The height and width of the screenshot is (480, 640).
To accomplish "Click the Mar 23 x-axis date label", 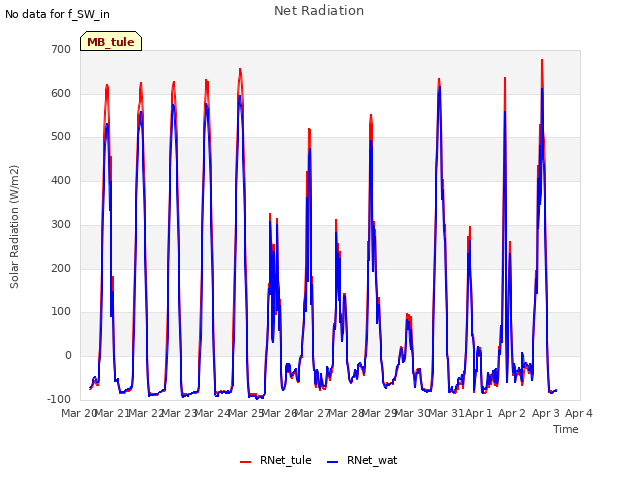I will click(x=179, y=413).
